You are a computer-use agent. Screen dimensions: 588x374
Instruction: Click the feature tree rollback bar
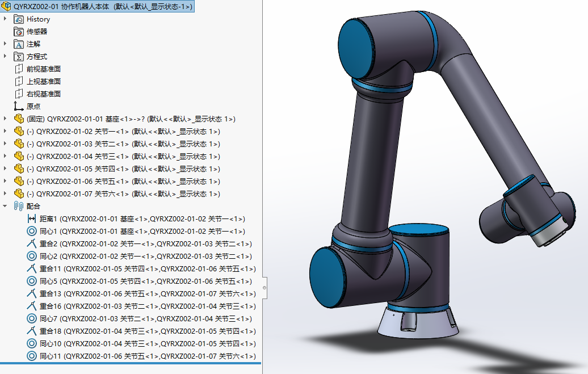pyautogui.click(x=131, y=363)
